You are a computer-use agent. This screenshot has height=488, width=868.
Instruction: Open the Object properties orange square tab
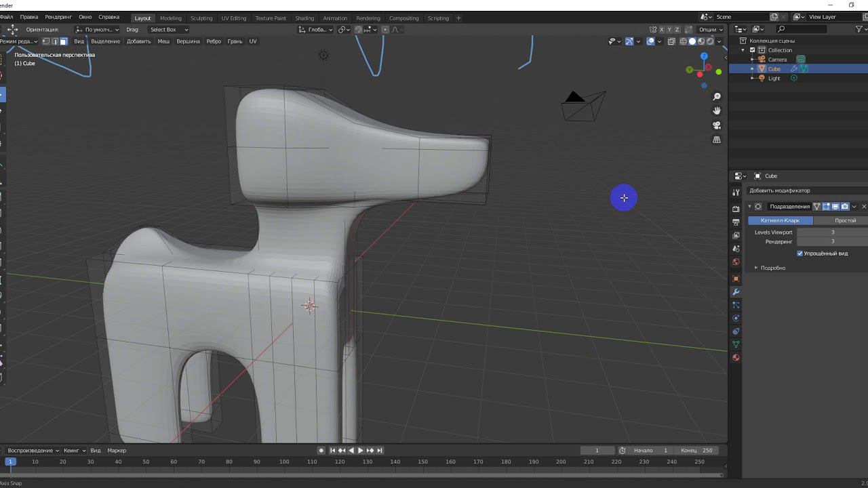point(736,279)
